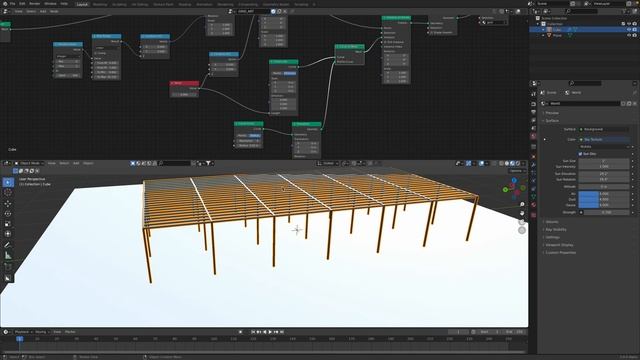
Task: Select the Move tool in viewport toolbar
Action: click(8, 203)
